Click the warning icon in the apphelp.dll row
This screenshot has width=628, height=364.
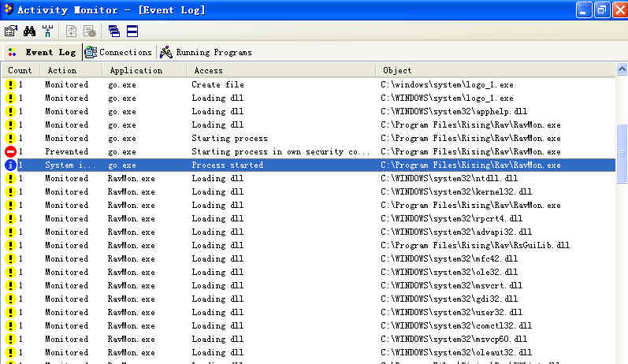(x=10, y=111)
